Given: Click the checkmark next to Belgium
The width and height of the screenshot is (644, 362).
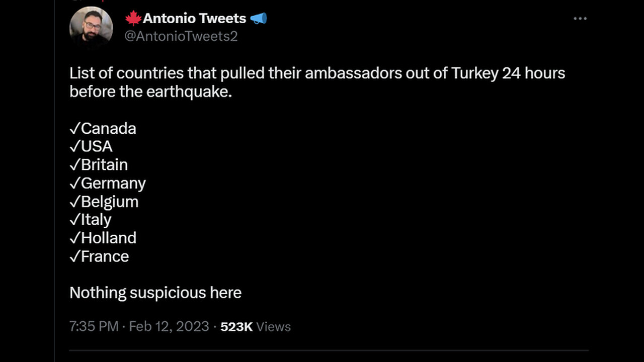Looking at the screenshot, I should pos(74,202).
